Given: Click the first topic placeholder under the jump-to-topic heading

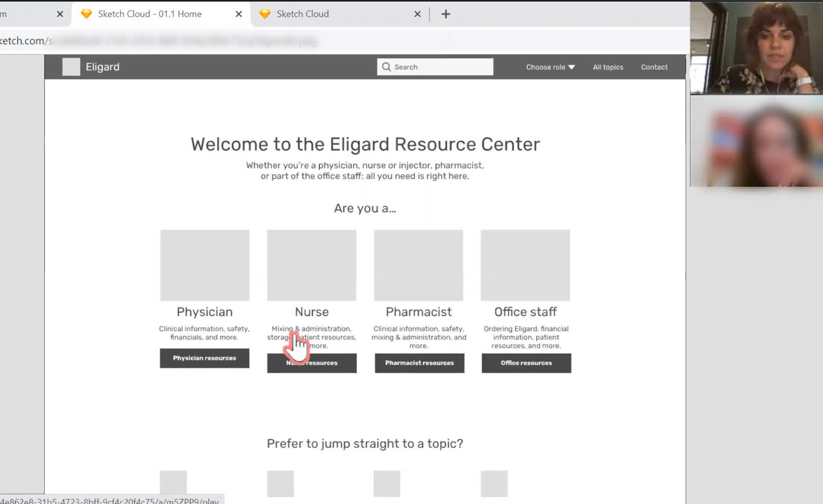Looking at the screenshot, I should (x=173, y=483).
